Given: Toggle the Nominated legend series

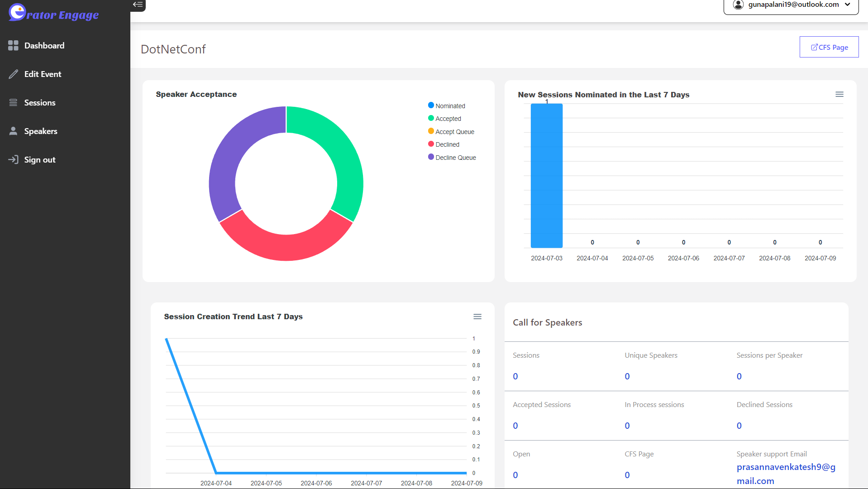Looking at the screenshot, I should (x=450, y=106).
